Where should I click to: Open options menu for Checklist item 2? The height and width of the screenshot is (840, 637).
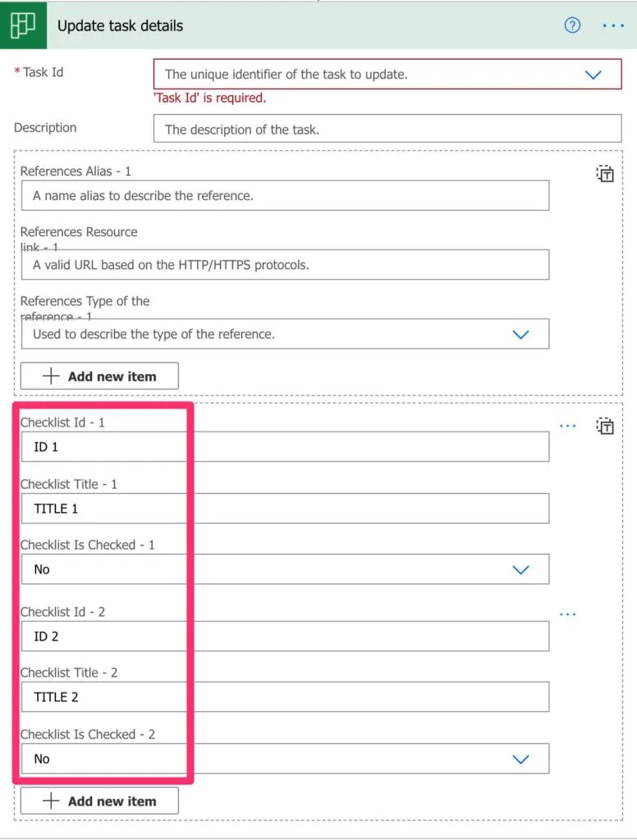pyautogui.click(x=568, y=614)
